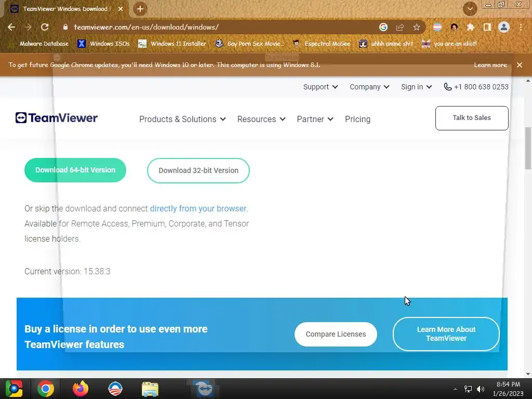Click the Google icon in the address bar
This screenshot has height=399, width=532.
coord(383,27)
